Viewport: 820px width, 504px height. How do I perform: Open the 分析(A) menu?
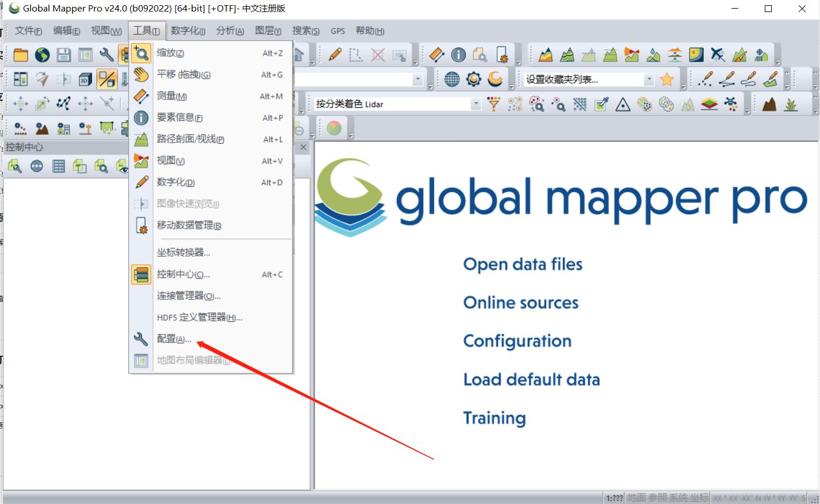(230, 30)
